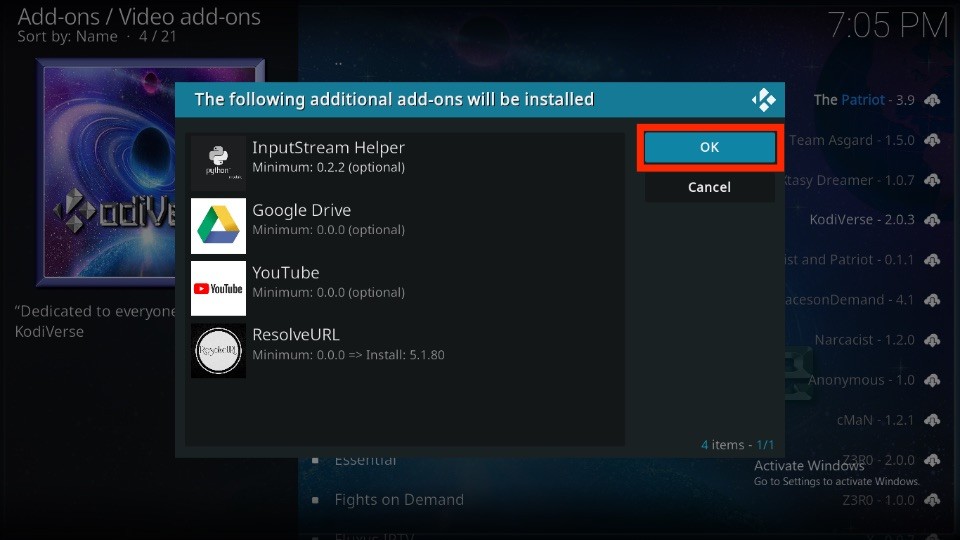The image size is (960, 540).
Task: Select Team Asgard - 1.5.0 label
Action: [x=852, y=140]
